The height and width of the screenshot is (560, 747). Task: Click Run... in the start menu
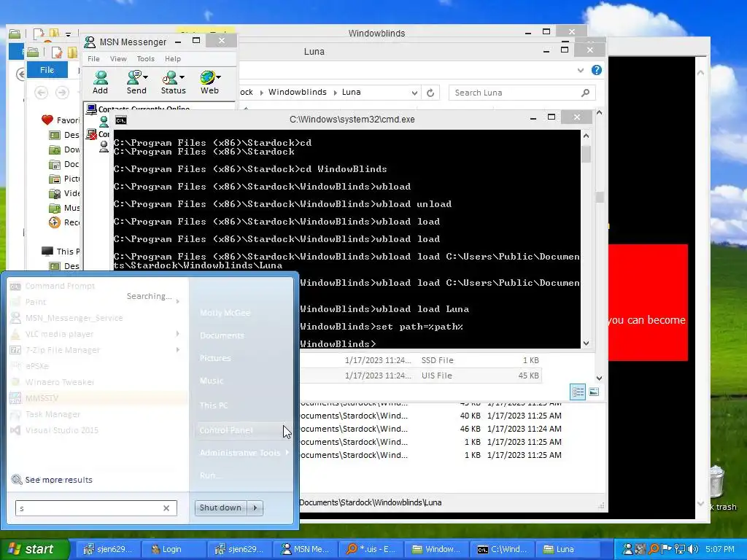pos(211,475)
